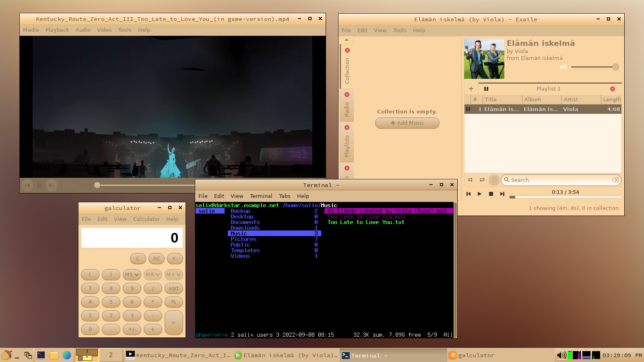This screenshot has width=644, height=362.
Task: Sort playlist by the Album column header
Action: [x=541, y=99]
